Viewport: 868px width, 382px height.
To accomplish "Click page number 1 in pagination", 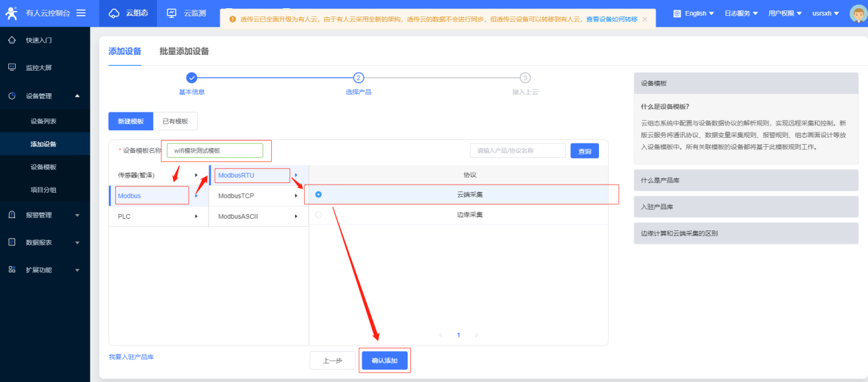I will [458, 335].
